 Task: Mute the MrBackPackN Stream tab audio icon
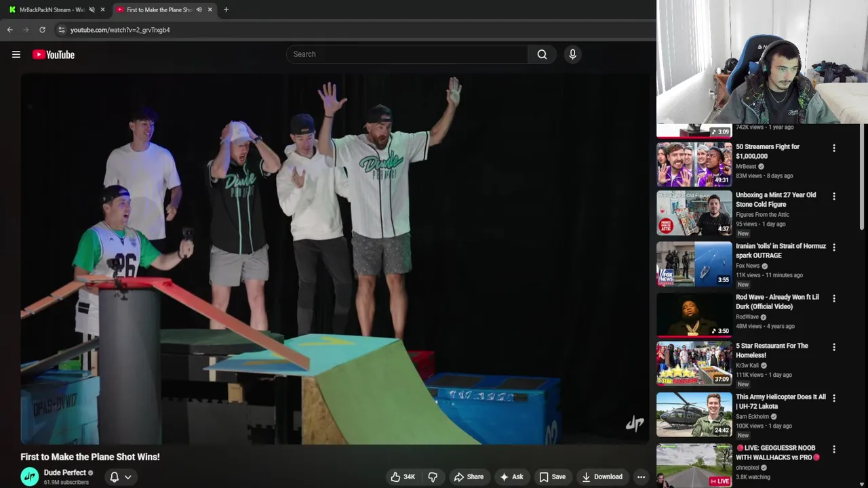click(92, 9)
